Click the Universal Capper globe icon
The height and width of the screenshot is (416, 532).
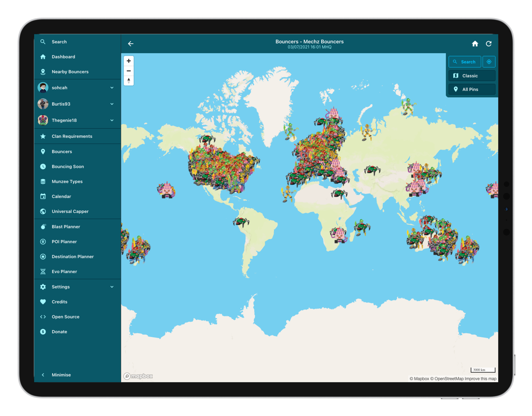pos(43,211)
